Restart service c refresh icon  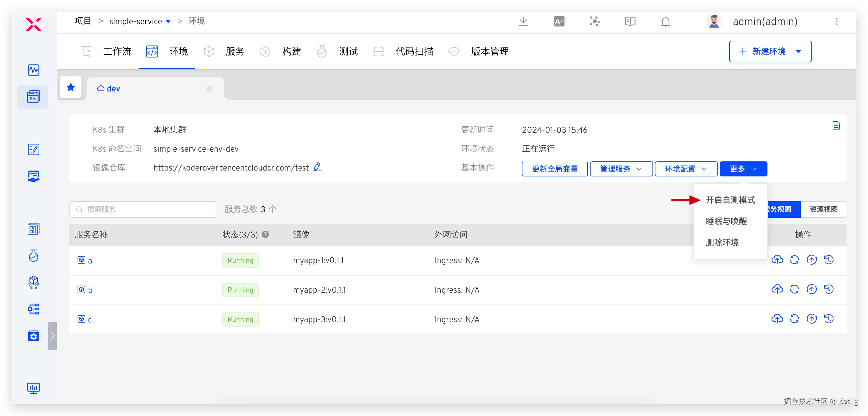pos(795,319)
